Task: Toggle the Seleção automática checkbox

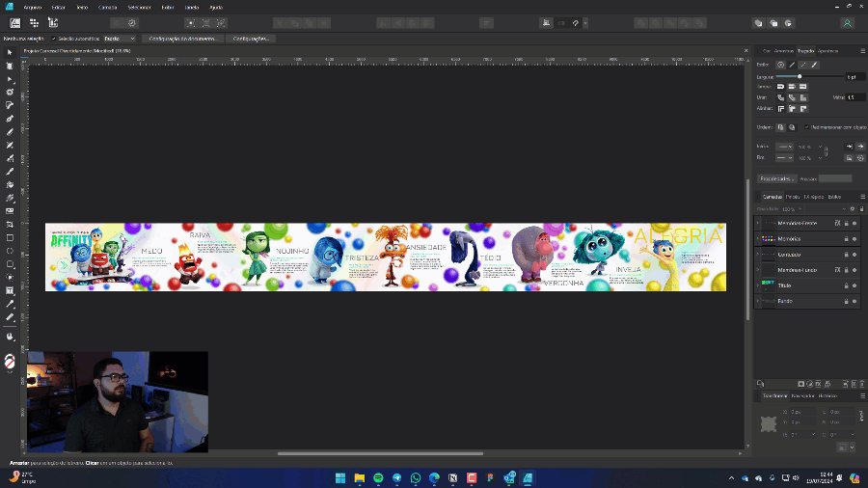Action: [x=54, y=39]
